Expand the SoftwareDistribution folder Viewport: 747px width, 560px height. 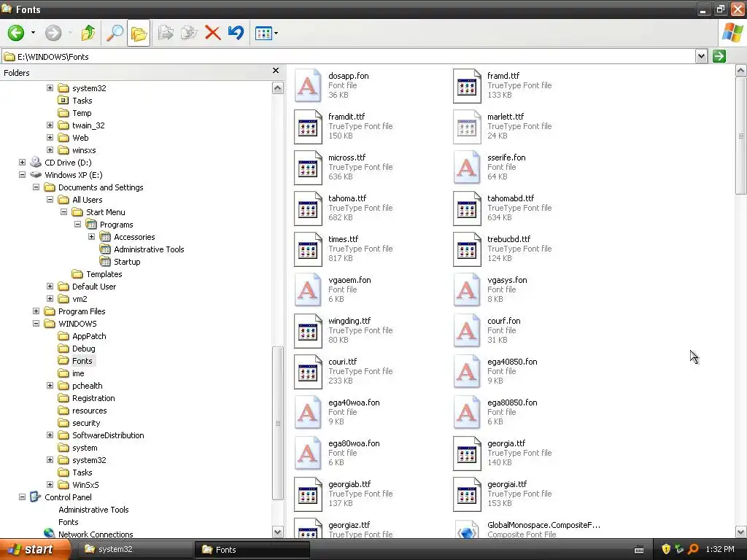click(x=50, y=435)
